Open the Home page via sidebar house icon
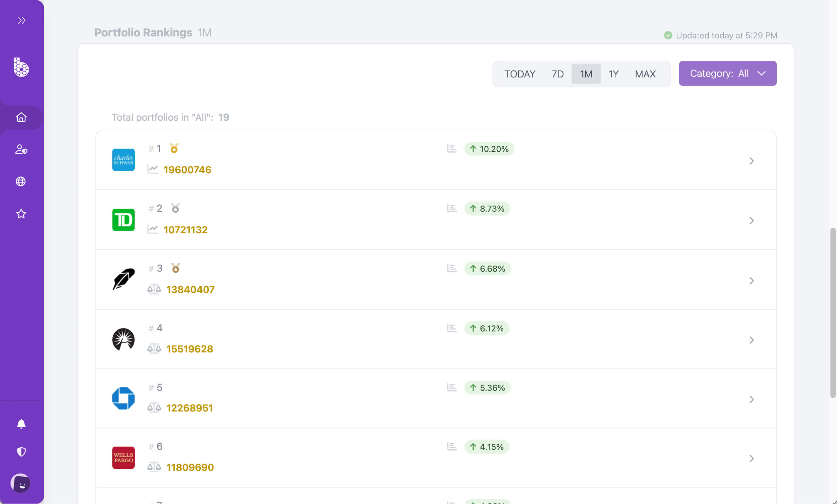This screenshot has width=837, height=504. pyautogui.click(x=21, y=117)
